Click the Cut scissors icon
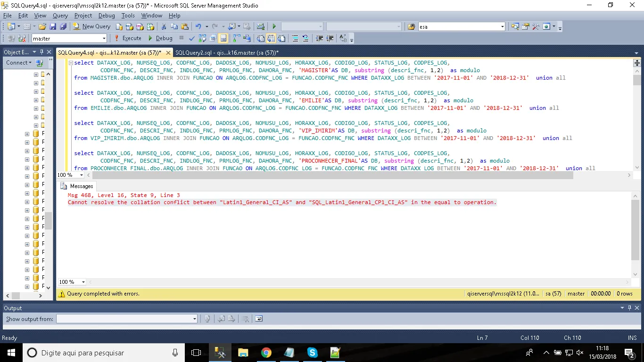This screenshot has width=644, height=362. (x=164, y=26)
